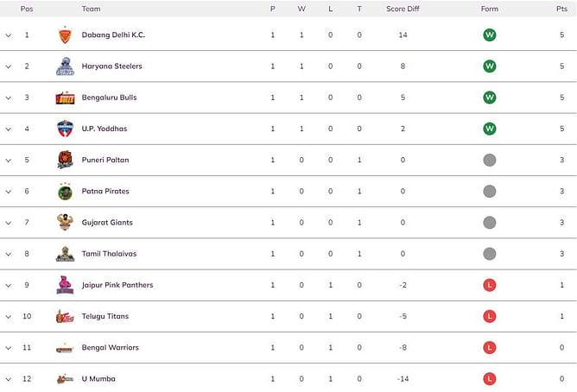Viewport: 577px width, 392px height.
Task: Click the Dabang Delhi K.C. team logo
Action: tap(65, 35)
